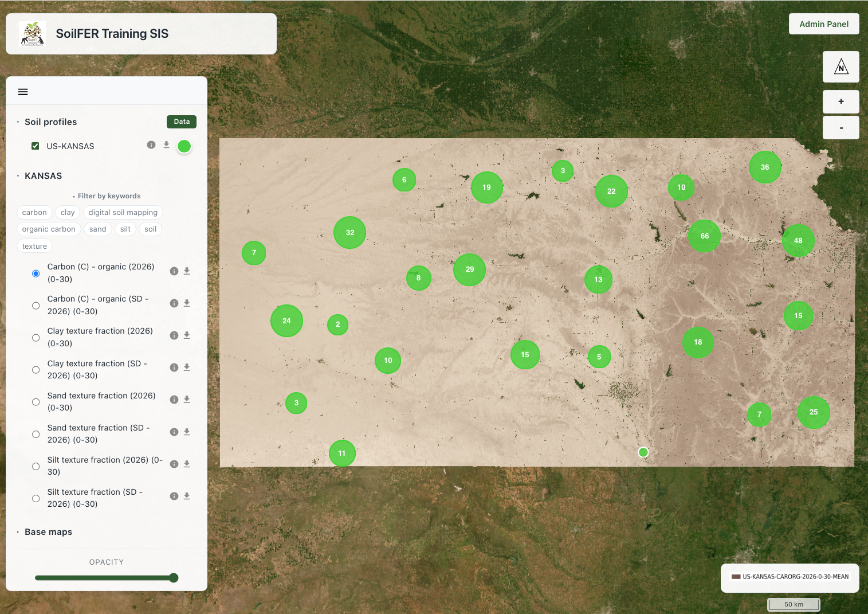The width and height of the screenshot is (868, 614).
Task: Select Carbon organic SD radio button
Action: click(x=36, y=306)
